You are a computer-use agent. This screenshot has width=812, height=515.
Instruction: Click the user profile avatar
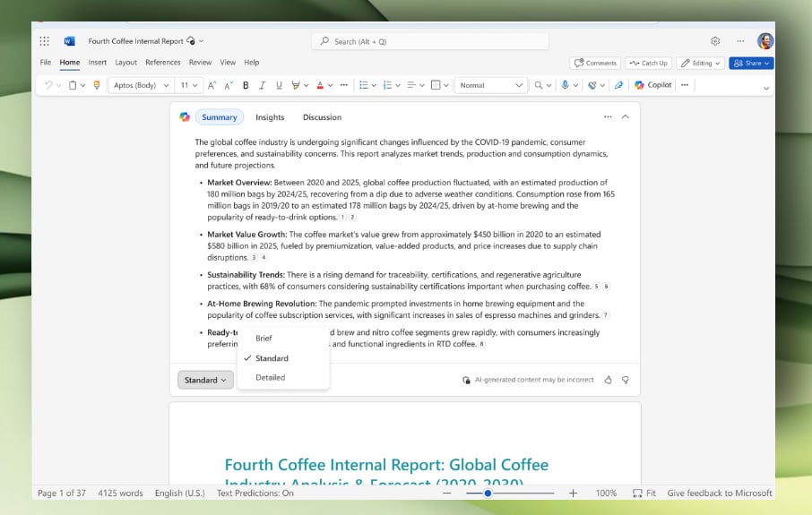[x=765, y=41]
